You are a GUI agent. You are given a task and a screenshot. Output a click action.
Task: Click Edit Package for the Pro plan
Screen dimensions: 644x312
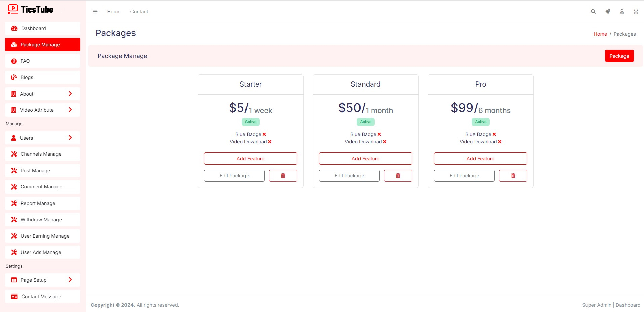point(464,176)
